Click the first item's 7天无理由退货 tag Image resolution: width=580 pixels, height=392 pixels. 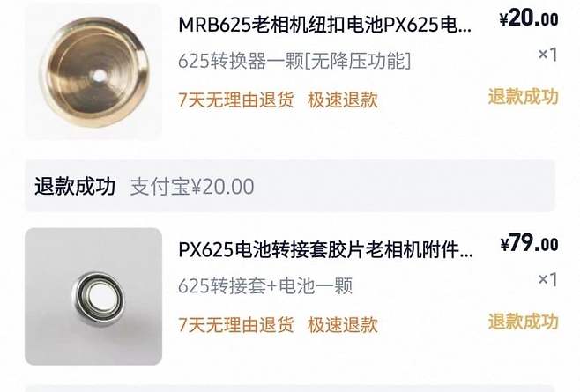click(236, 100)
